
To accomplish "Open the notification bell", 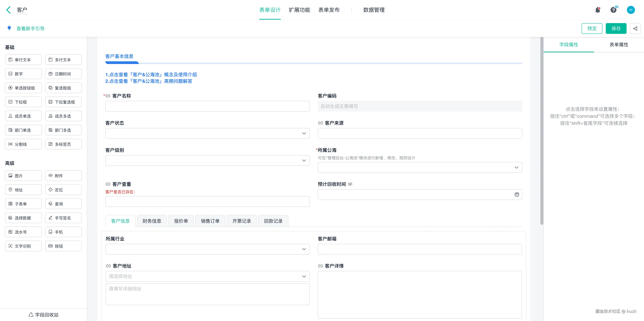I will (598, 10).
